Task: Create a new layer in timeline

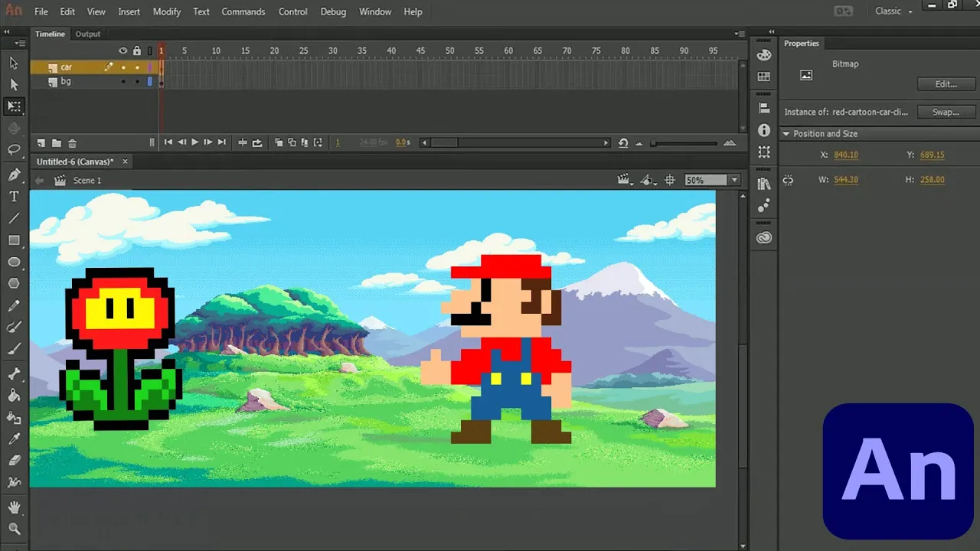Action: pyautogui.click(x=41, y=143)
